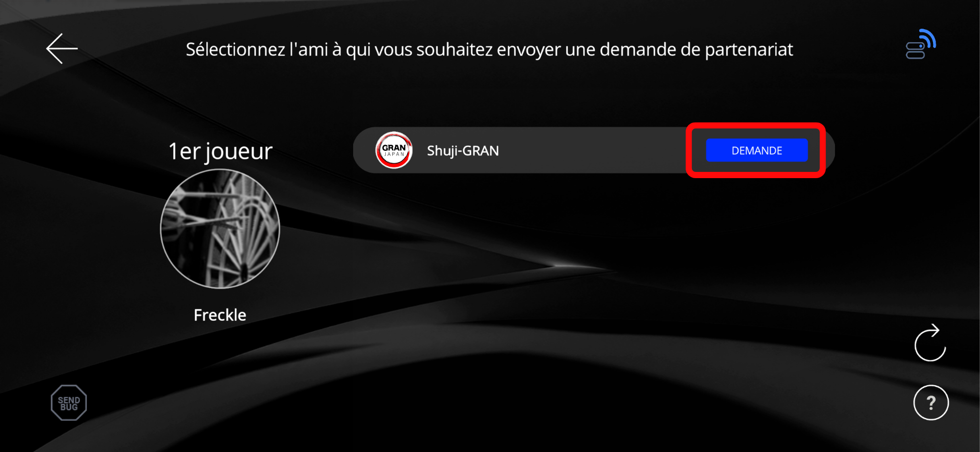Click the GRAN JAPAN avatar logo
This screenshot has height=452, width=980.
tap(394, 150)
